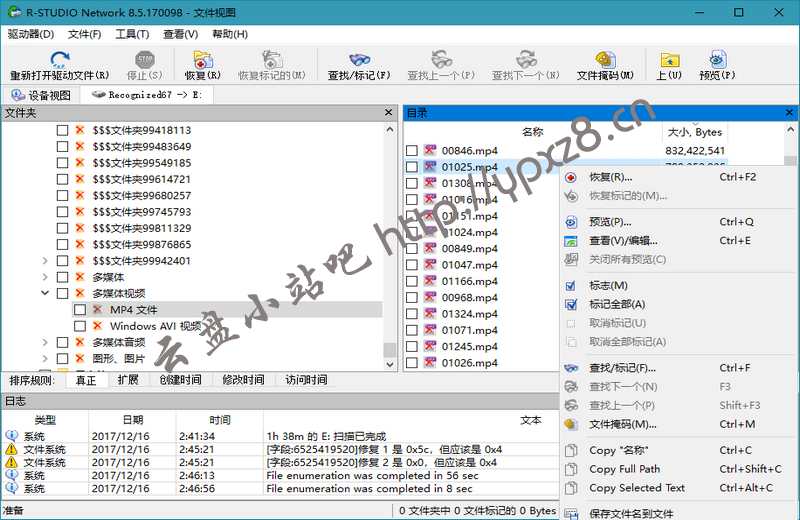Choose 预览(P)... in the context menu
The height and width of the screenshot is (520, 800).
coord(678,222)
